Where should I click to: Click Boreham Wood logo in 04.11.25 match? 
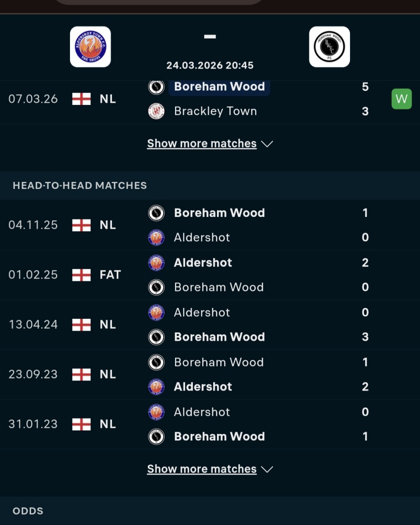pos(156,213)
